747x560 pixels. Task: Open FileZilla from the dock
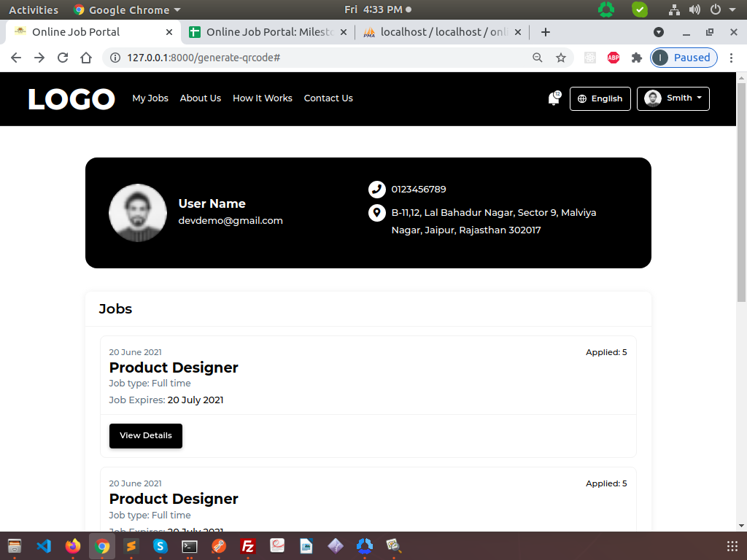pyautogui.click(x=248, y=545)
